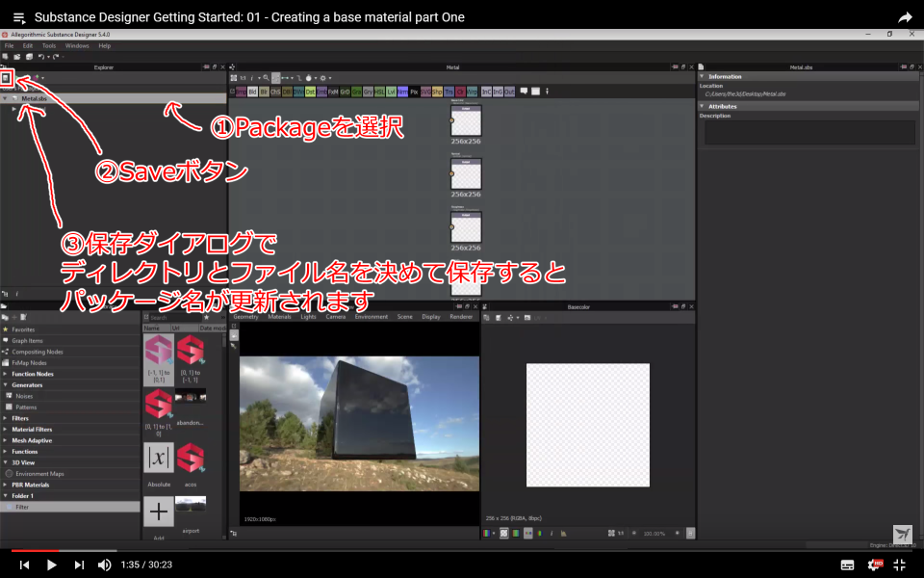The height and width of the screenshot is (578, 924).
Task: Open the Renderer menu in 3D view
Action: (461, 317)
